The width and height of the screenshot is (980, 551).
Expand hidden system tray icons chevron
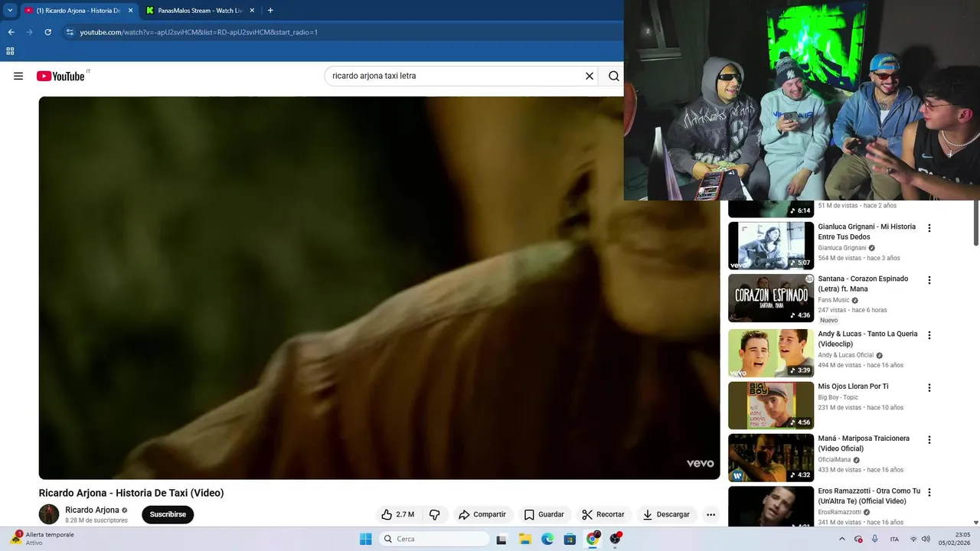pyautogui.click(x=842, y=539)
